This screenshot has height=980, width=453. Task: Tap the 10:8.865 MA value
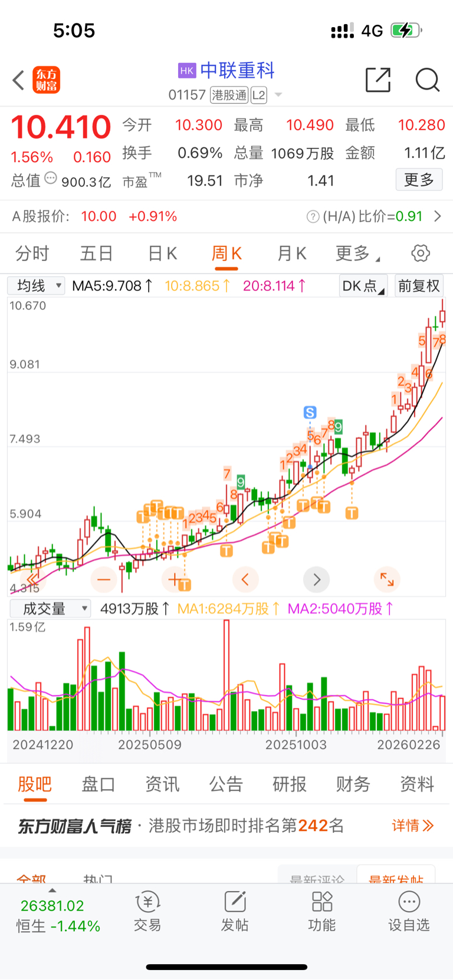197,286
